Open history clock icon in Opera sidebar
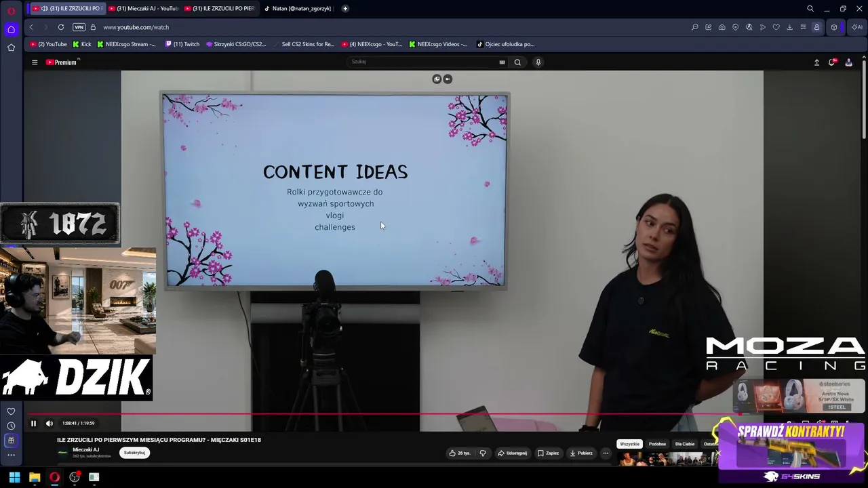The height and width of the screenshot is (488, 868). click(11, 426)
